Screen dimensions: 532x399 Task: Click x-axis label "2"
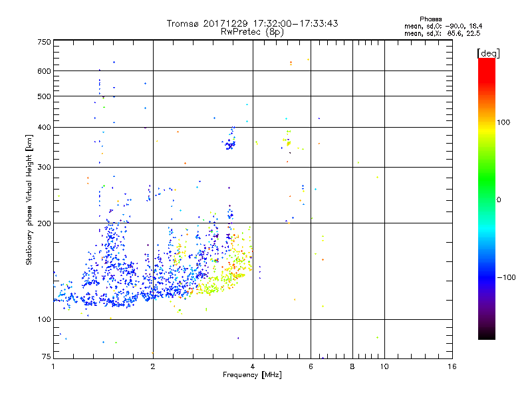coord(153,366)
